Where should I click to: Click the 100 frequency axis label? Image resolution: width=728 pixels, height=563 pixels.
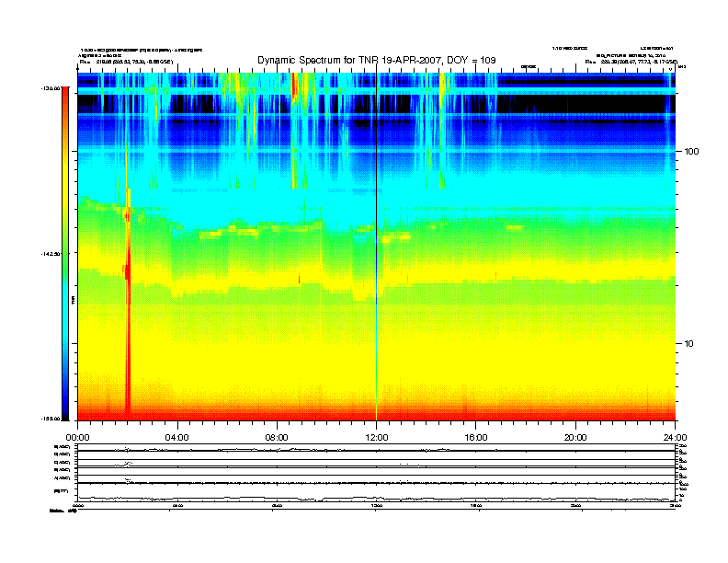[x=691, y=152]
